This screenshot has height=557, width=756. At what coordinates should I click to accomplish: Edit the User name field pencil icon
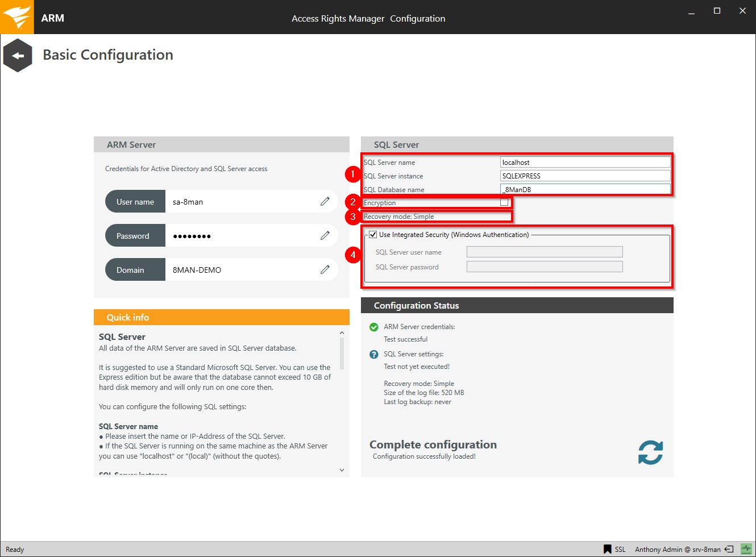(325, 201)
